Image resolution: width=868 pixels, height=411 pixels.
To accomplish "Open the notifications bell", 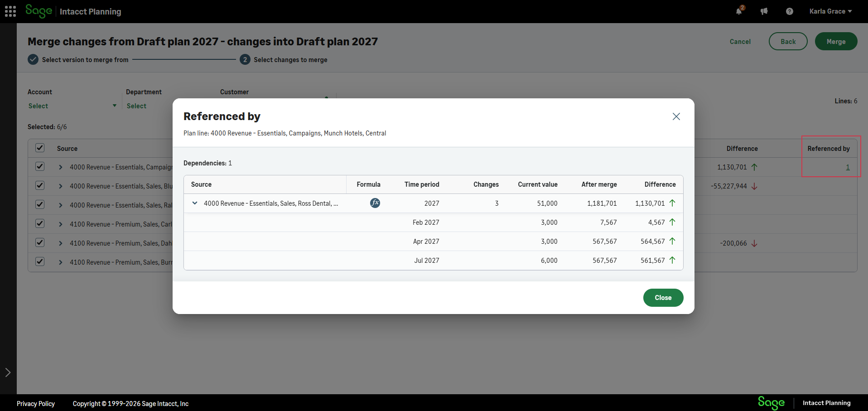I will 739,11.
